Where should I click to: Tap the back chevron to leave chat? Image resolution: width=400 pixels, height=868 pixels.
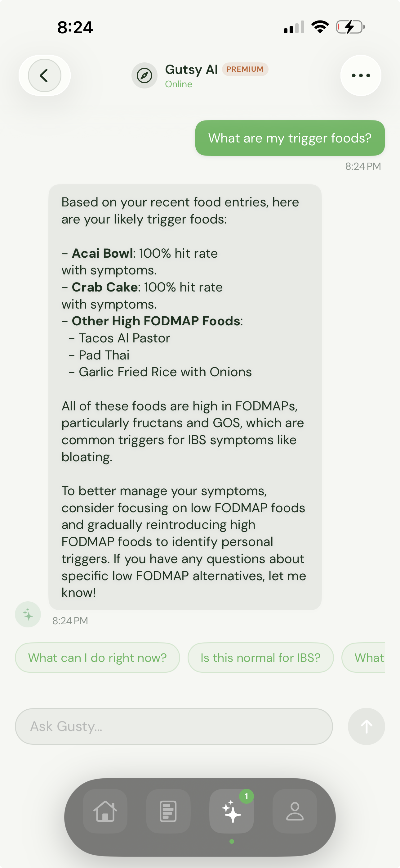coord(44,75)
